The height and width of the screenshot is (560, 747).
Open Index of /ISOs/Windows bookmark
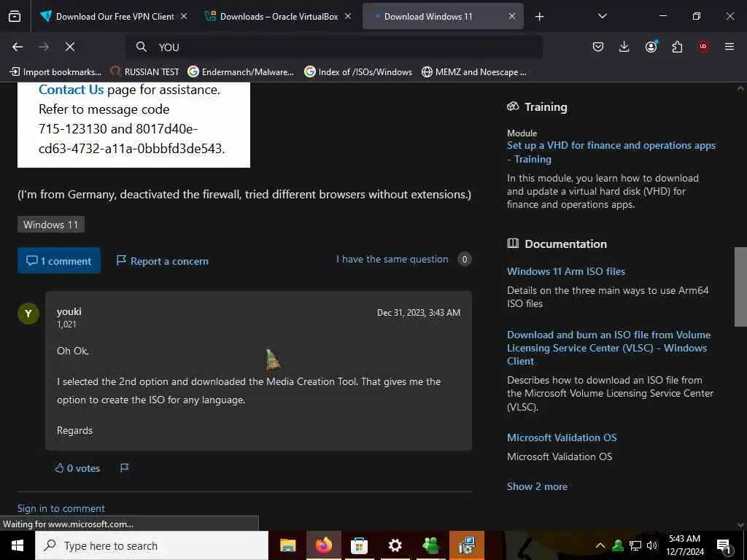point(358,72)
